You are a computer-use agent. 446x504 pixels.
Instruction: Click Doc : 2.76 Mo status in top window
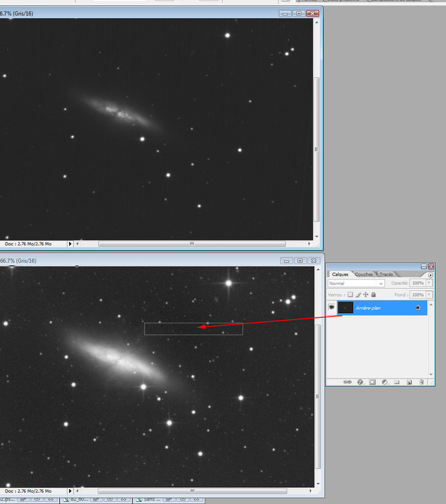point(28,244)
